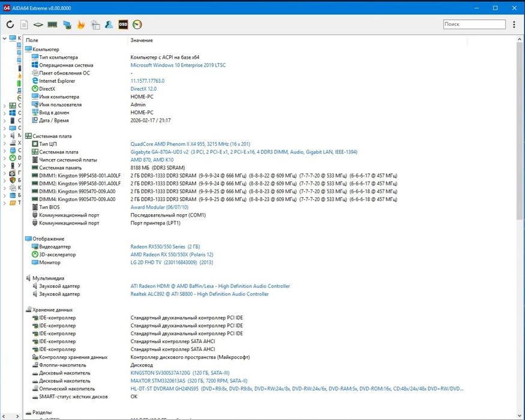Select the Имя компьютера field
Image resolution: width=525 pixels, height=420 pixels.
tap(59, 97)
